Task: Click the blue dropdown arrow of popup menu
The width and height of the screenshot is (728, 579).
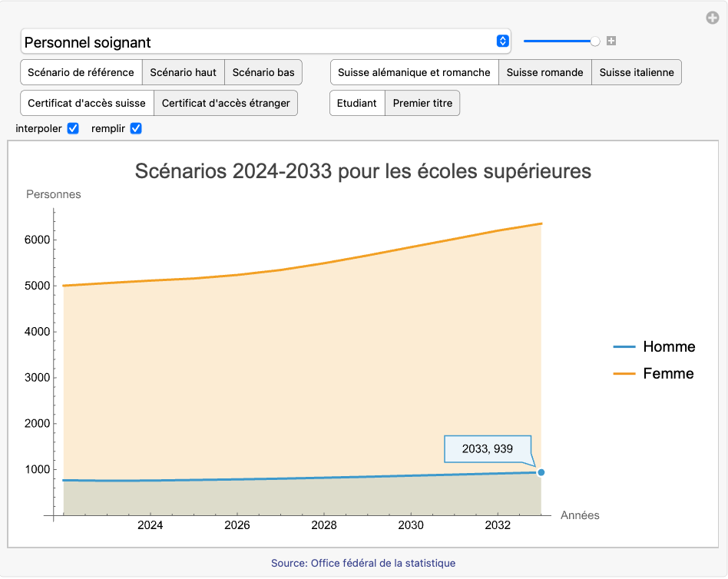Action: (x=502, y=41)
